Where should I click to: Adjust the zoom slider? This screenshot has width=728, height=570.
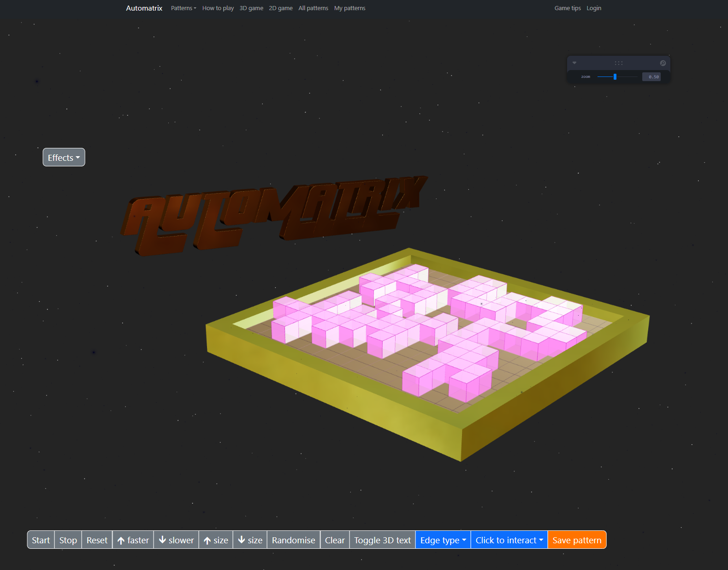(617, 77)
